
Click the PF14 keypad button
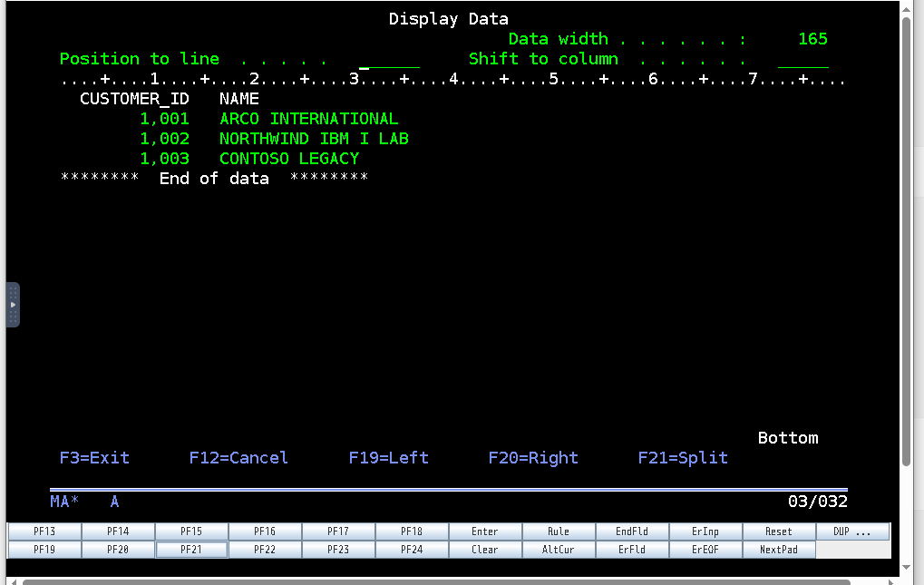(x=118, y=531)
